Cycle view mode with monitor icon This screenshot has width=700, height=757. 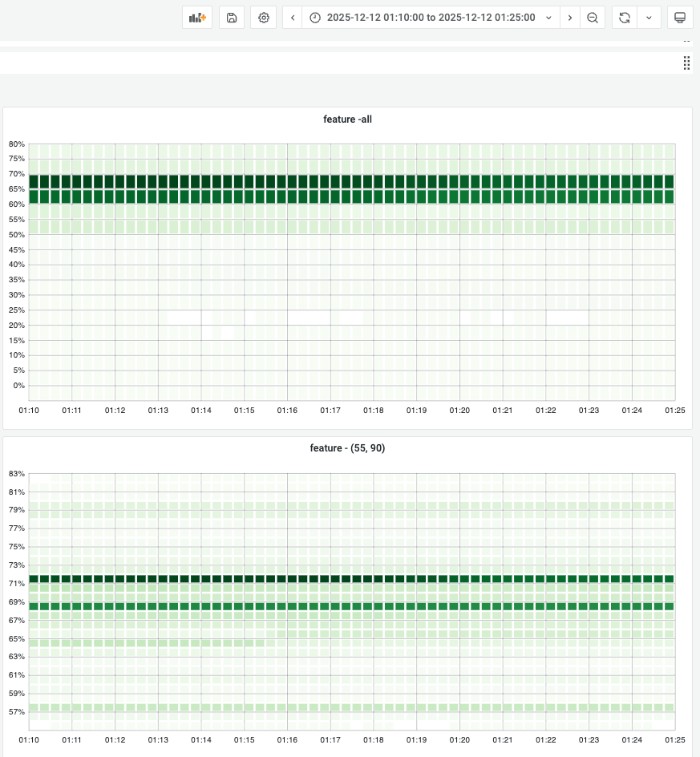(x=680, y=18)
